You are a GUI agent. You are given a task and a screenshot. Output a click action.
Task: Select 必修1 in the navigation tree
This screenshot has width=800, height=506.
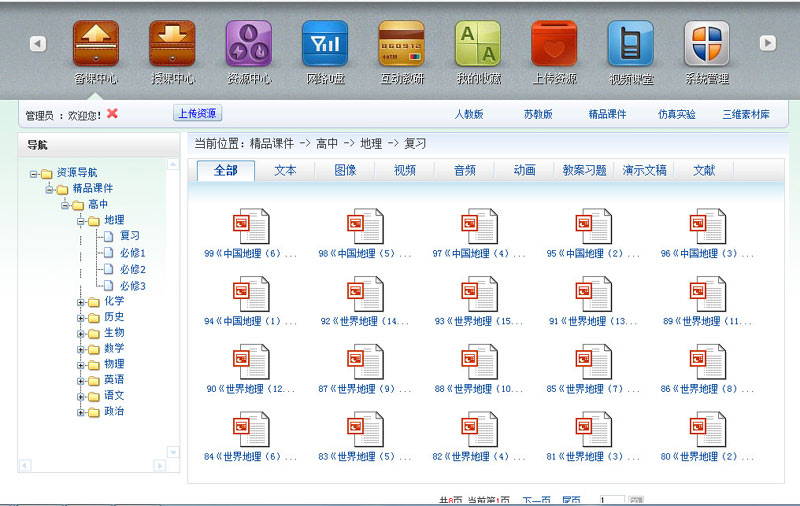tap(132, 253)
